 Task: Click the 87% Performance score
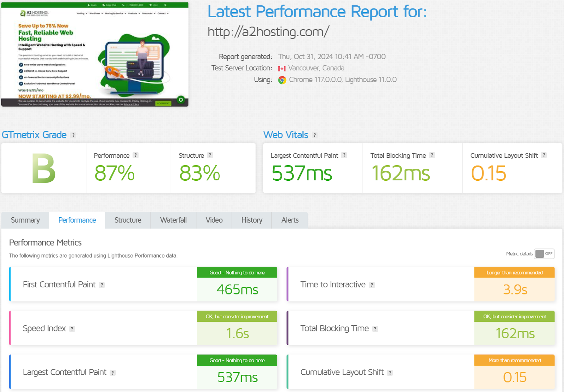[x=115, y=173]
